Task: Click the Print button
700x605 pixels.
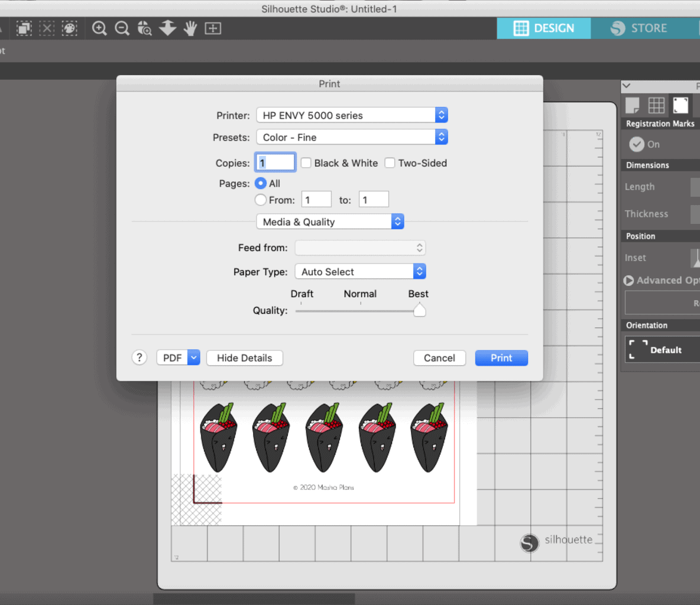Action: [501, 357]
